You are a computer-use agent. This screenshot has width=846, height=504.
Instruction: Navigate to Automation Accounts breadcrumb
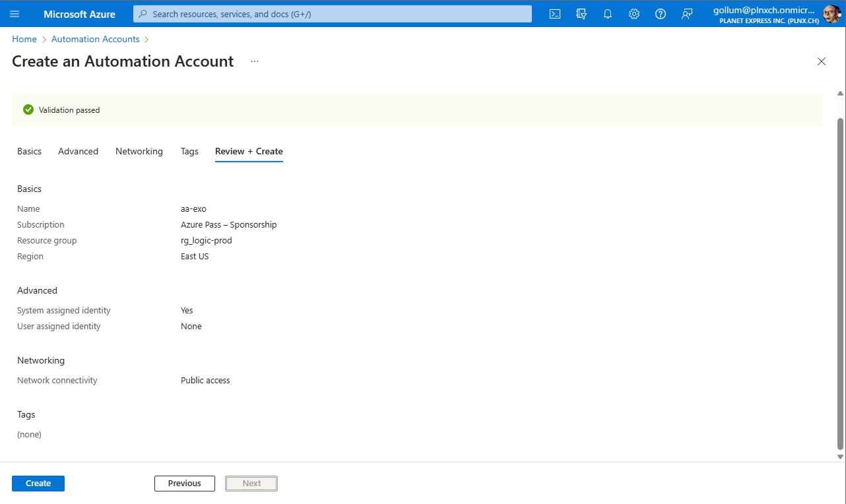tap(95, 39)
